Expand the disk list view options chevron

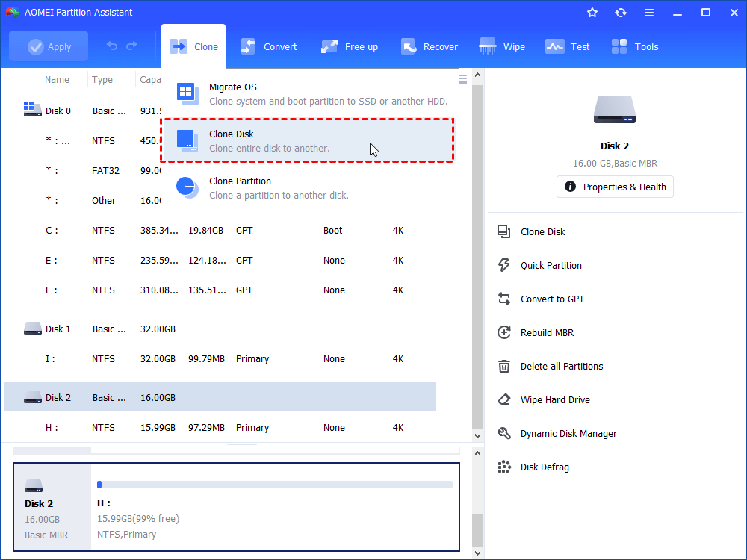click(462, 78)
